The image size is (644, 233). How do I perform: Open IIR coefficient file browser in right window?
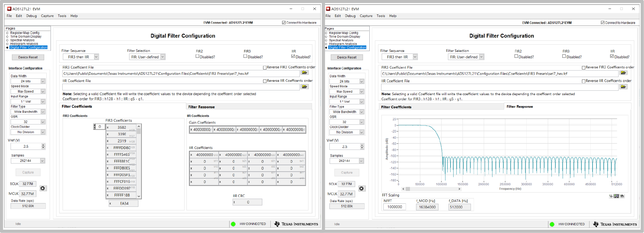click(623, 87)
